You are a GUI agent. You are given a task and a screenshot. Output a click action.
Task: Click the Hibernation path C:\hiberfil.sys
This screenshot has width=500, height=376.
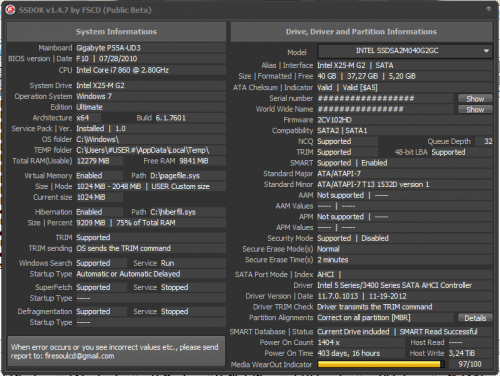click(x=173, y=212)
